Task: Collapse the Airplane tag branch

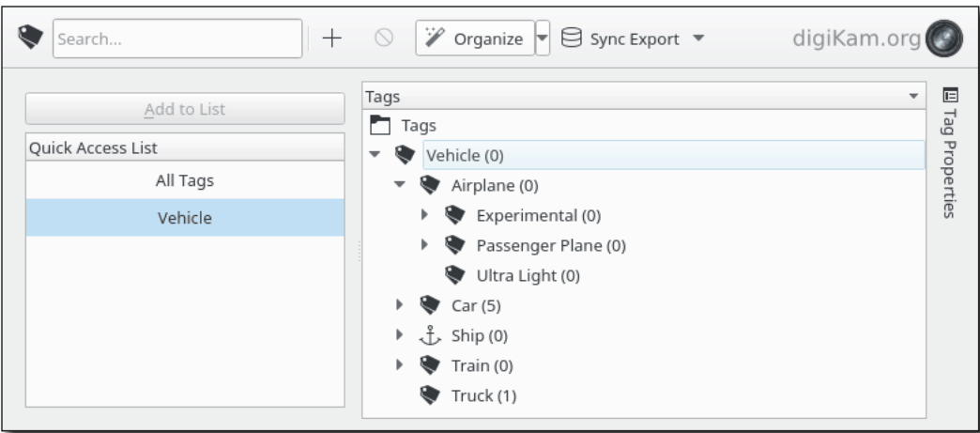Action: point(400,185)
